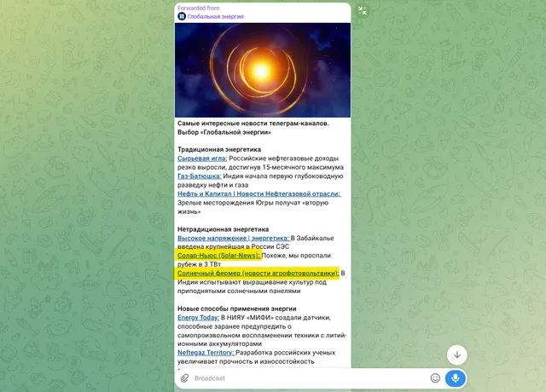Click the Самые интересные новости телеграм-каналов text

coord(253,124)
